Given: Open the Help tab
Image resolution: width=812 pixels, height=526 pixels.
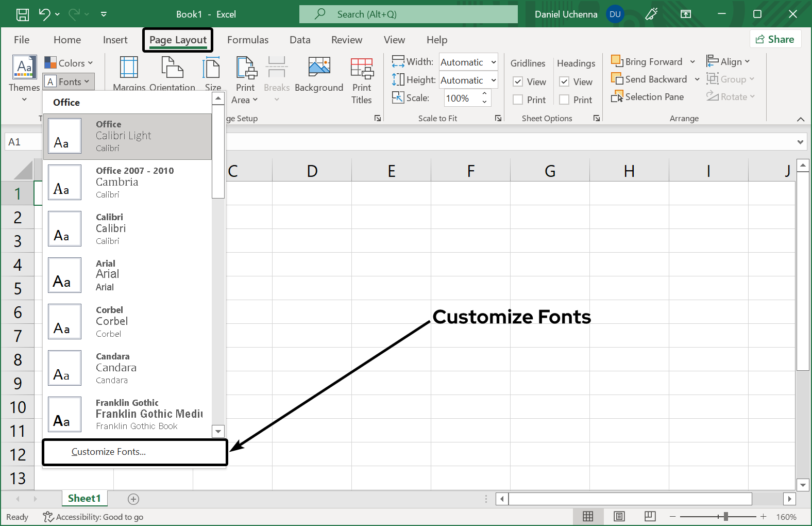Looking at the screenshot, I should point(437,40).
